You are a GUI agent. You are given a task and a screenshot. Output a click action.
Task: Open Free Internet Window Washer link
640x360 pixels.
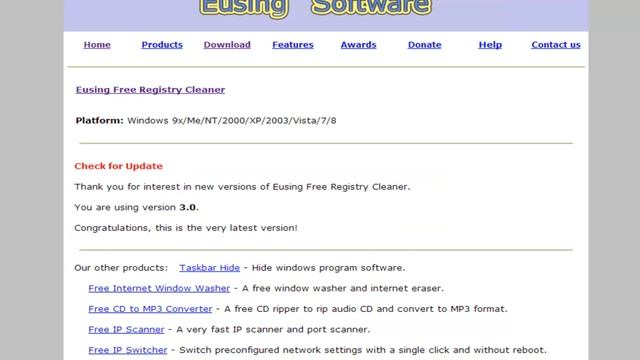tap(159, 289)
